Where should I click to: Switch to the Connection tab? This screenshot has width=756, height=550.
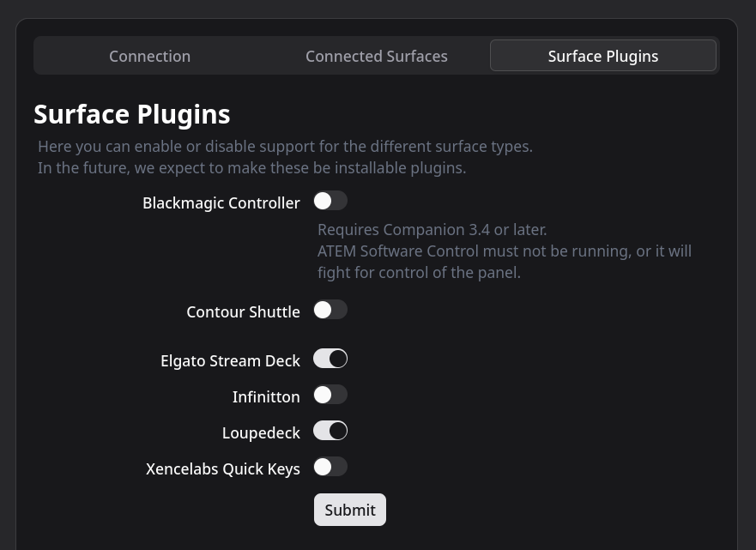[x=149, y=56]
